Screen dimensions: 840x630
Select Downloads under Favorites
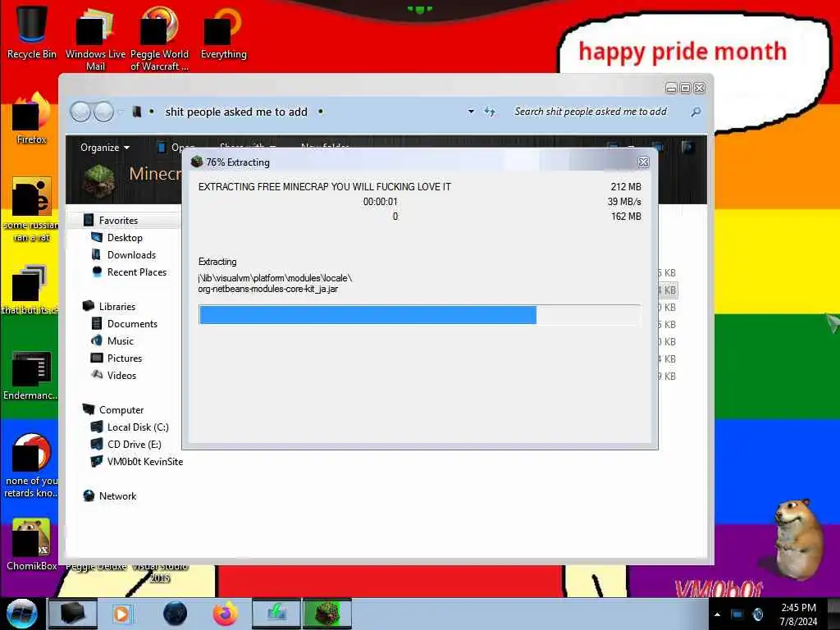tap(131, 255)
